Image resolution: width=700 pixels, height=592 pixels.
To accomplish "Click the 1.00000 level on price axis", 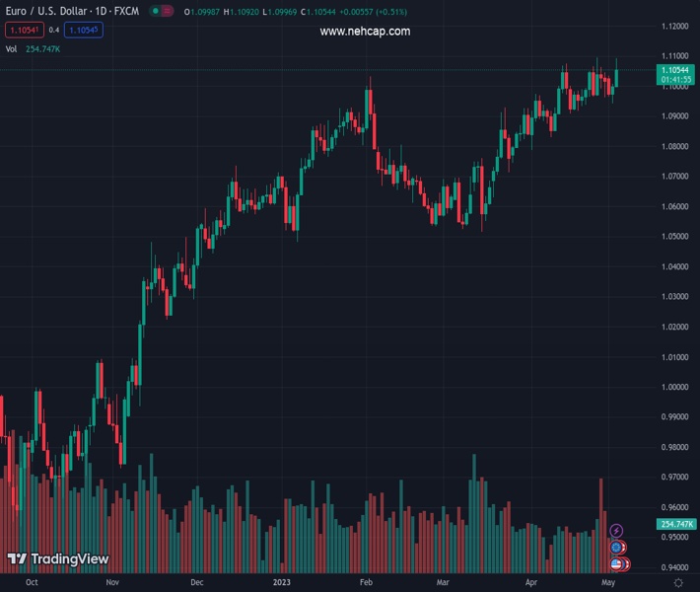I will (x=675, y=387).
